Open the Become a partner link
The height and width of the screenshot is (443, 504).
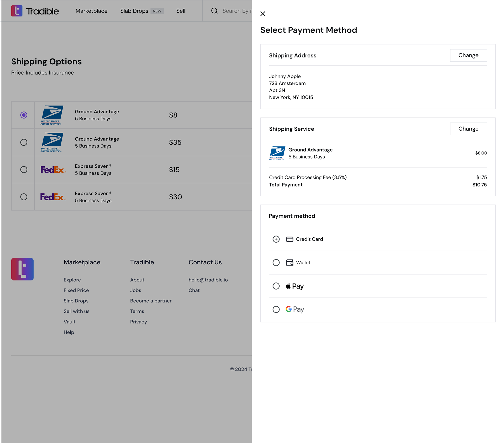[151, 301]
